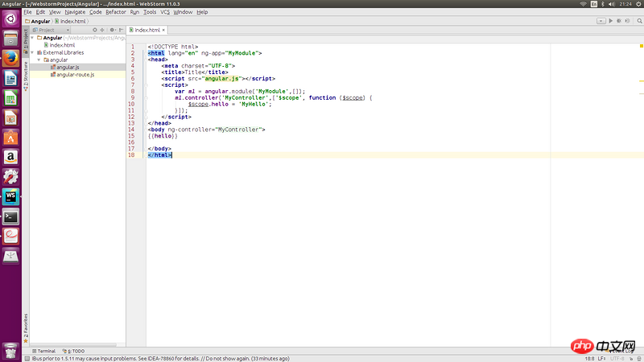Toggle the Structure side tool button

coord(26,75)
